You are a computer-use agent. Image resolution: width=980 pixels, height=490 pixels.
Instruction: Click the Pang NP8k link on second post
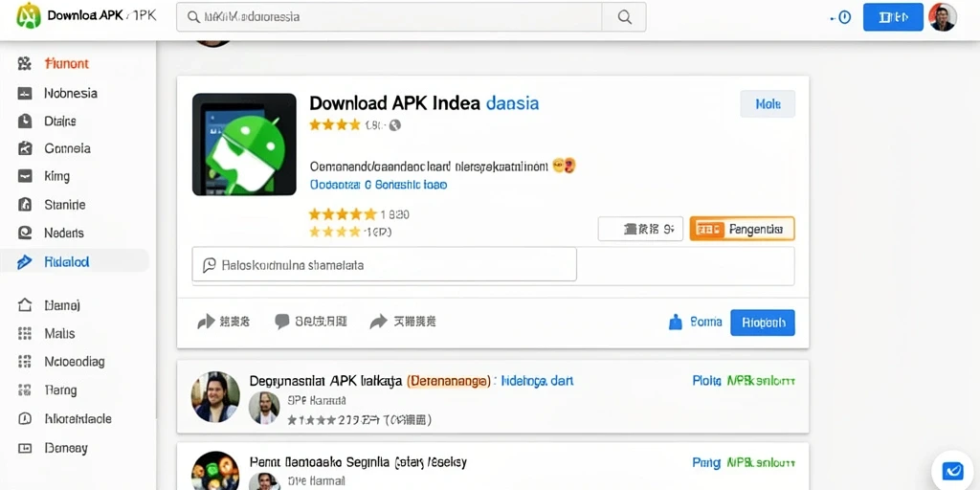[x=744, y=463]
